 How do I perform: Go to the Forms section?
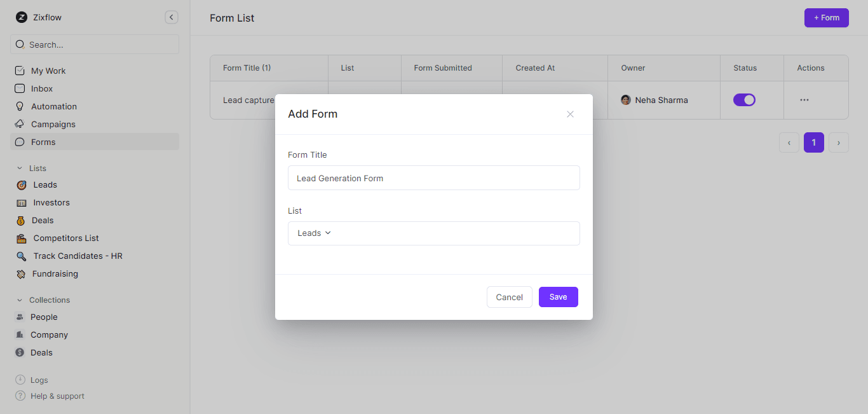tap(43, 142)
